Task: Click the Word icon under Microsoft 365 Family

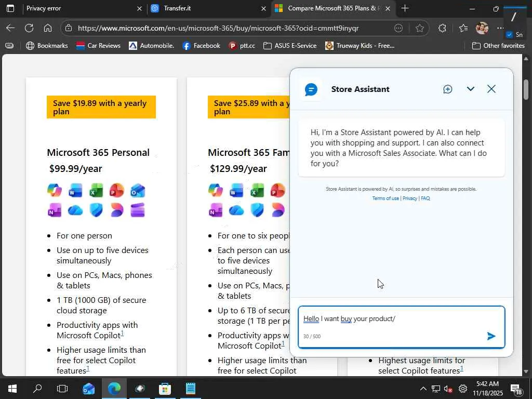Action: [236, 190]
